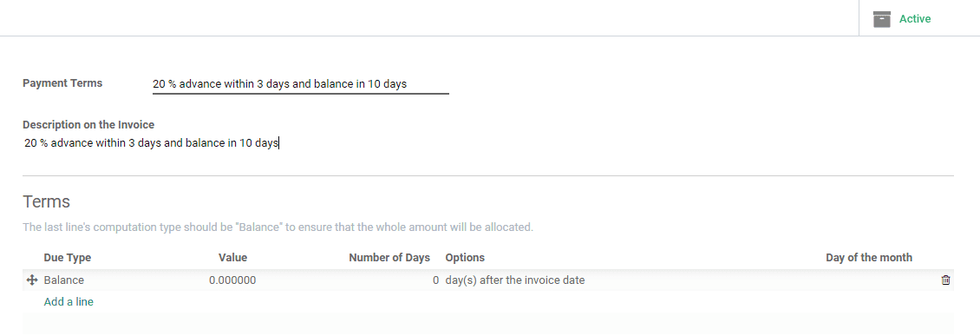The width and height of the screenshot is (980, 336).
Task: Click the Description on the Invoice label
Action: (88, 124)
